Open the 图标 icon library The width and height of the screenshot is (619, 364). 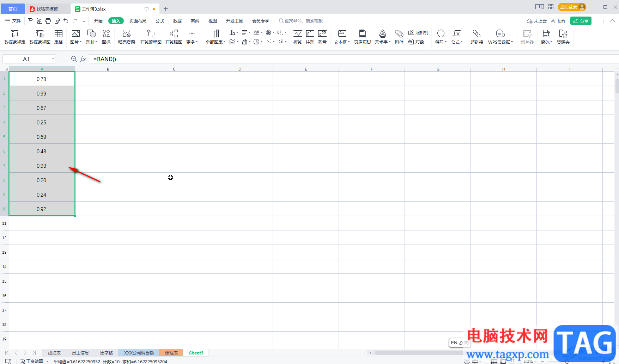(106, 37)
